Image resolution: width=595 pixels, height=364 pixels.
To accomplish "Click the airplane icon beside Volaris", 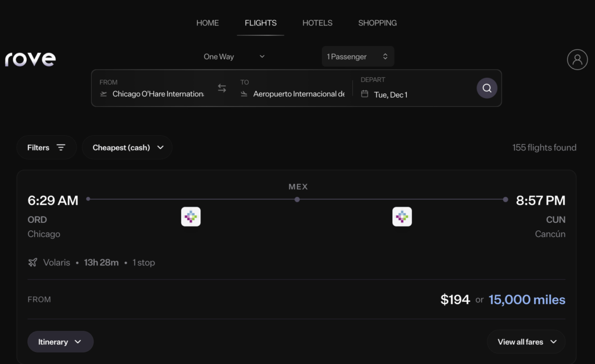I will click(33, 262).
